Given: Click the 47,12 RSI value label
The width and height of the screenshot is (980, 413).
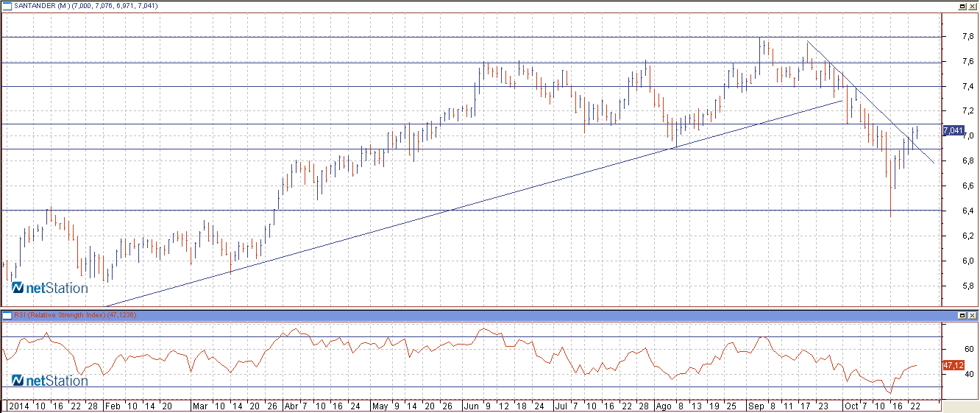Looking at the screenshot, I should click(x=953, y=364).
